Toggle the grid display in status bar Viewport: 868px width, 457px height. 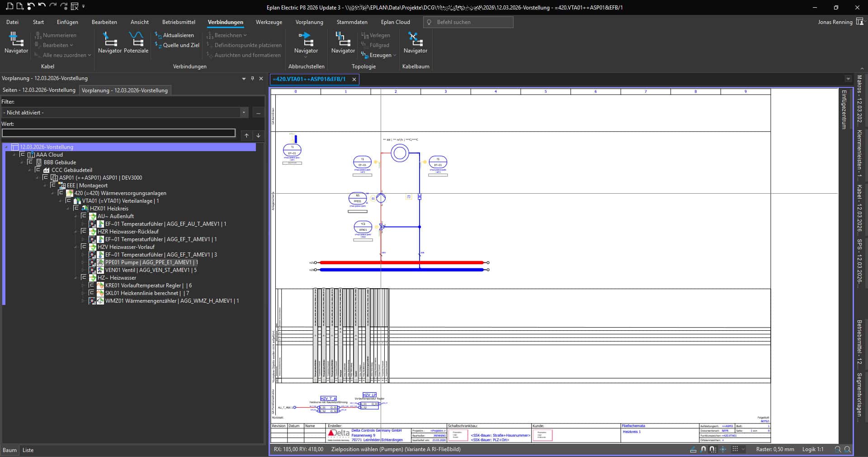tap(735, 449)
